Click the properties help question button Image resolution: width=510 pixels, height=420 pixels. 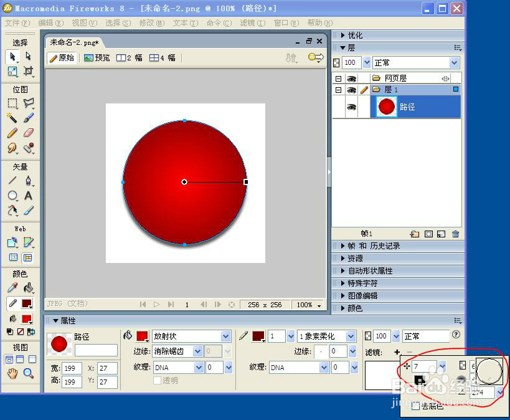pyautogui.click(x=456, y=335)
